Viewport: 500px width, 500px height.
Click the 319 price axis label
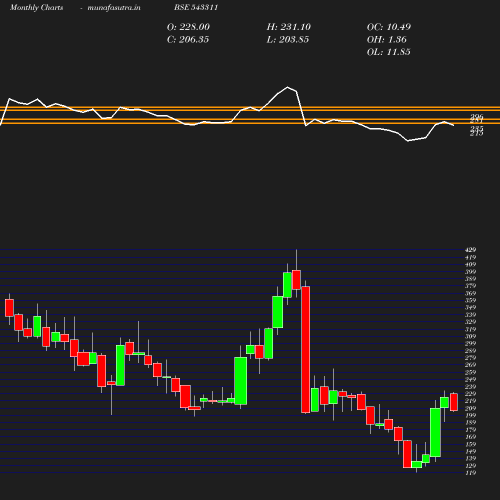pos(471,329)
